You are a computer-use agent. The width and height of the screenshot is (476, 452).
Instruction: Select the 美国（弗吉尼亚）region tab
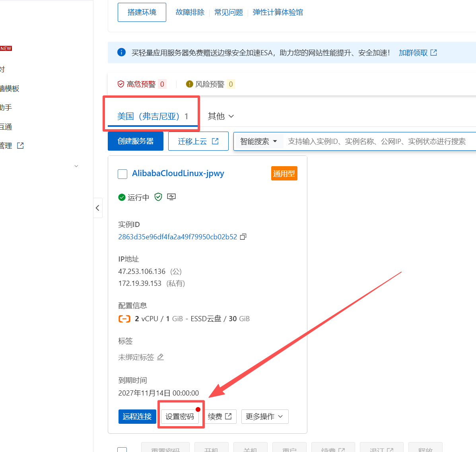click(152, 116)
